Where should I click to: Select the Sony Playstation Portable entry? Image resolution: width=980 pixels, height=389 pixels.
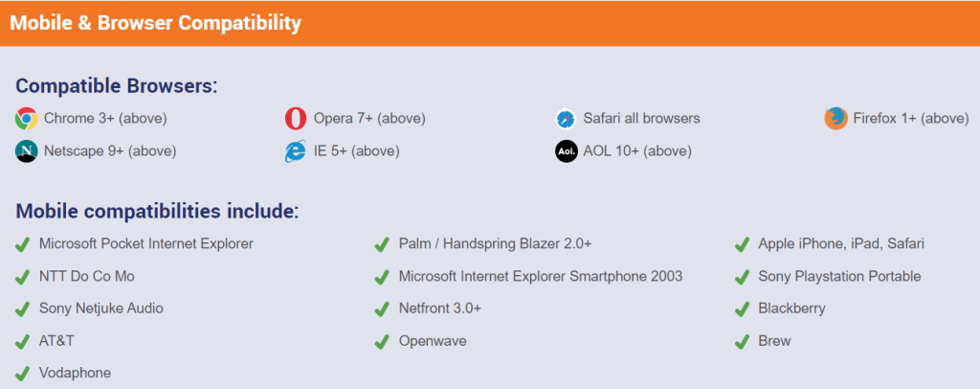click(x=839, y=277)
